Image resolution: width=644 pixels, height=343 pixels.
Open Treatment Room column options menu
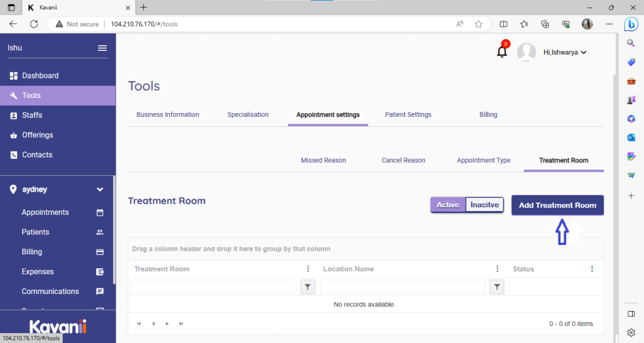[x=308, y=269]
